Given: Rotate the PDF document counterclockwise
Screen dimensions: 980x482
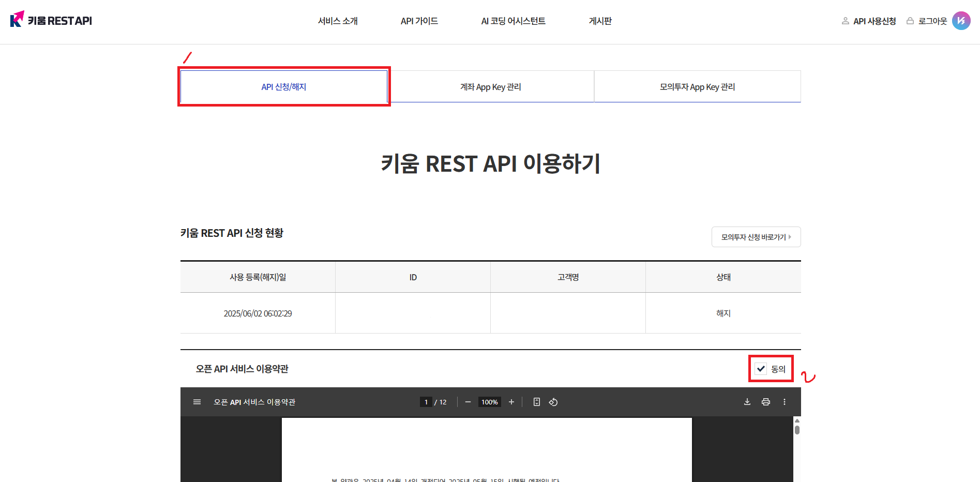Looking at the screenshot, I should (553, 402).
